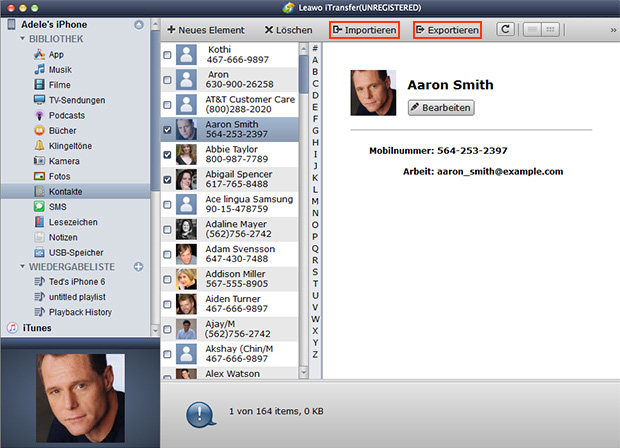Click the Löschen button
Viewport: 620px width, 448px height.
(x=289, y=30)
